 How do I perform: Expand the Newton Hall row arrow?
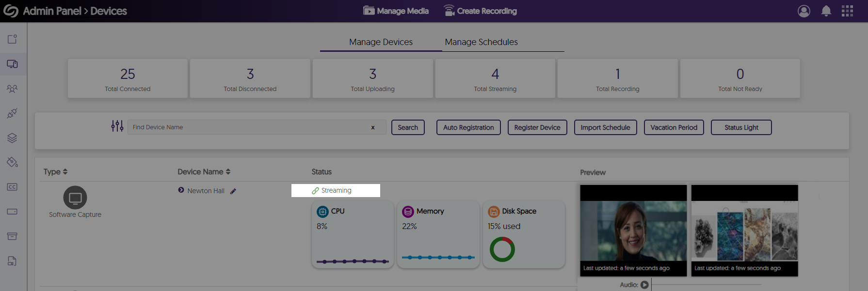(x=181, y=190)
